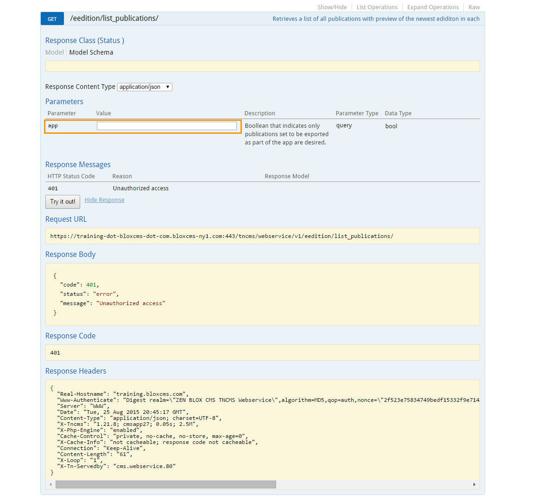Screen dimensions: 537x500
Task: Click the List Operations link
Action: pyautogui.click(x=377, y=7)
